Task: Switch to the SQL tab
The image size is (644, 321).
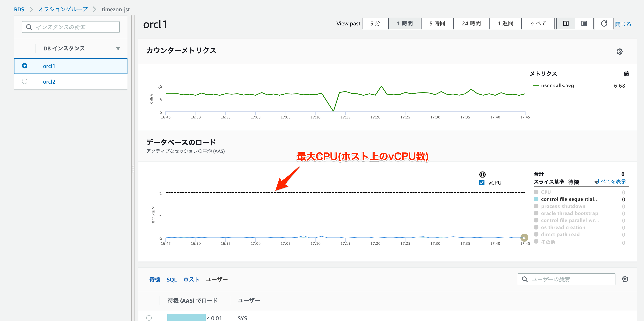Action: pyautogui.click(x=171, y=280)
